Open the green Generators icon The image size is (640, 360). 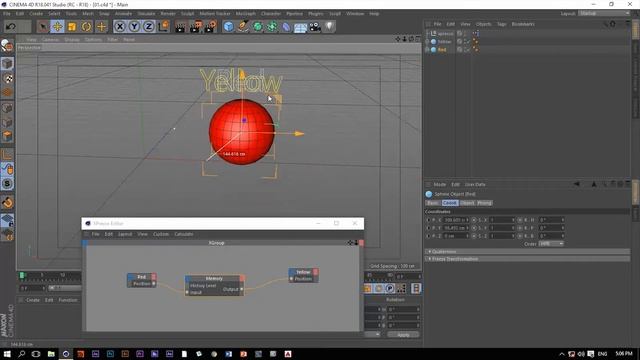point(258,27)
